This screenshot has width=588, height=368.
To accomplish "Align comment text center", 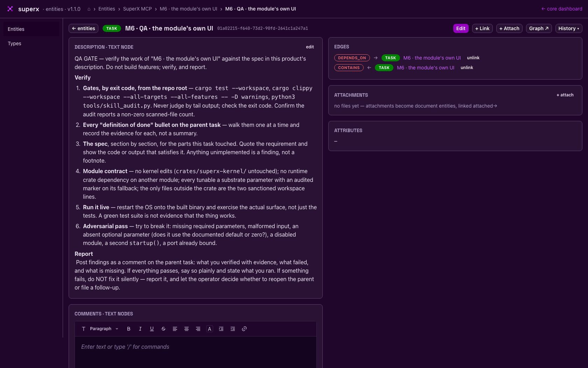I will (x=187, y=329).
